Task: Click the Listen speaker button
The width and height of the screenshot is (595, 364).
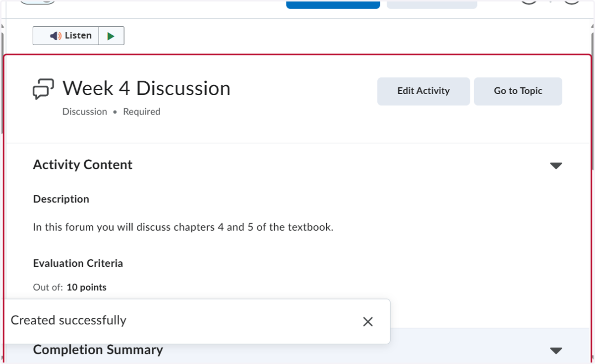Action: click(66, 36)
